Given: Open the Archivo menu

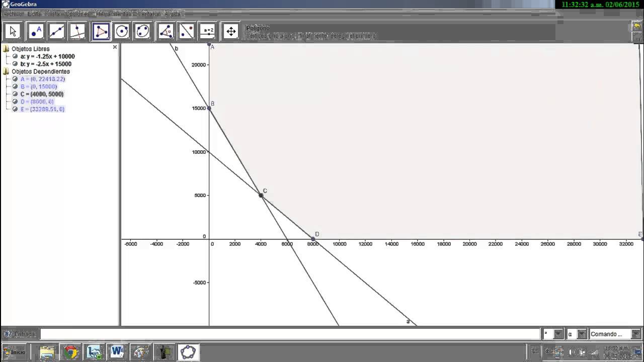Looking at the screenshot, I should [12, 14].
